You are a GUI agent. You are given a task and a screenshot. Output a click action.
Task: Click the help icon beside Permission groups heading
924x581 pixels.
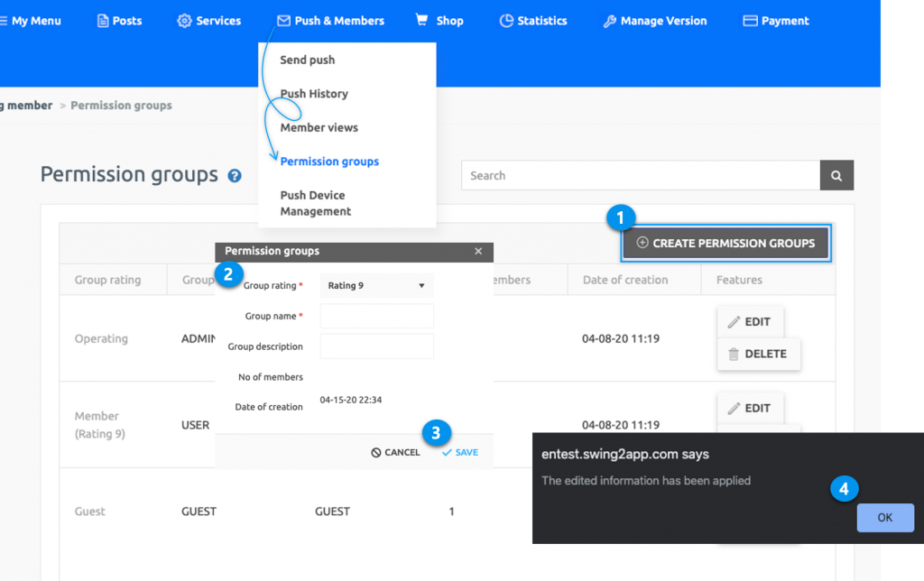(235, 176)
